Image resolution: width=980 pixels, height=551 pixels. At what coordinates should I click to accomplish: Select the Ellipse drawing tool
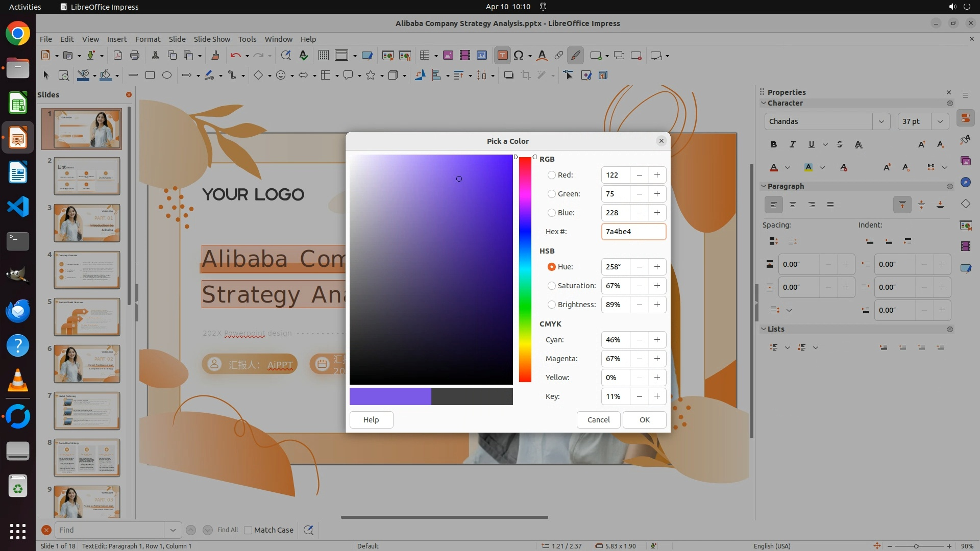(166, 76)
